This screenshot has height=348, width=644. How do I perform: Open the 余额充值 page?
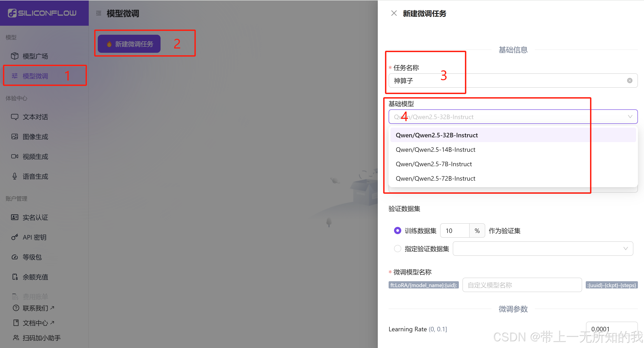[35, 277]
